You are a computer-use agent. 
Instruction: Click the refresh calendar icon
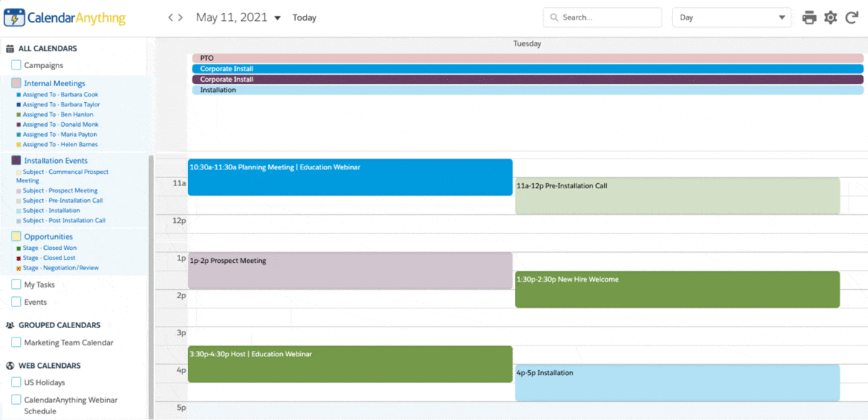click(x=851, y=17)
